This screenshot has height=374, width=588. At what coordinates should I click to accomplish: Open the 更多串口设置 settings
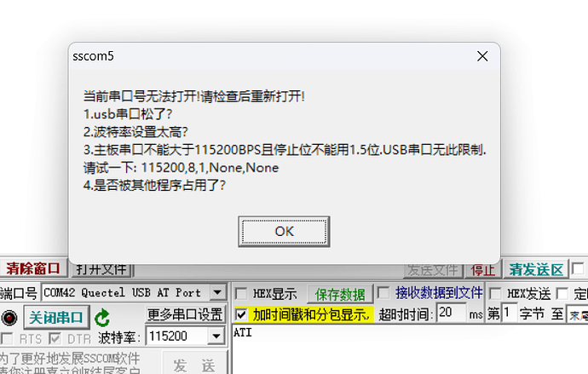[185, 314]
